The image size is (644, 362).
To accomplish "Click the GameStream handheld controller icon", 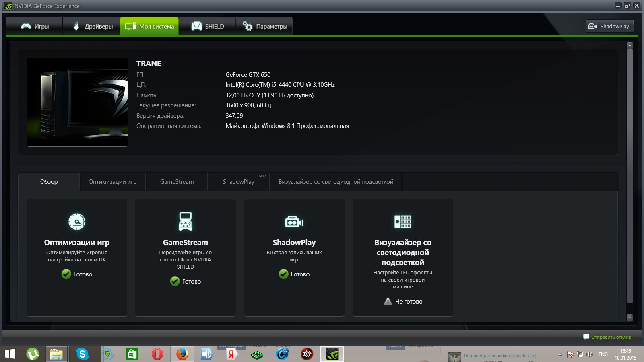I will (x=186, y=221).
